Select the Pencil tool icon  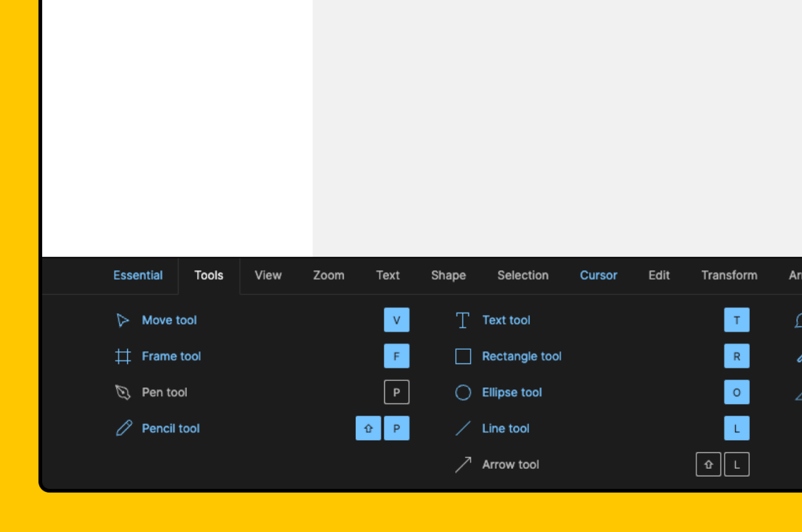[x=124, y=428]
